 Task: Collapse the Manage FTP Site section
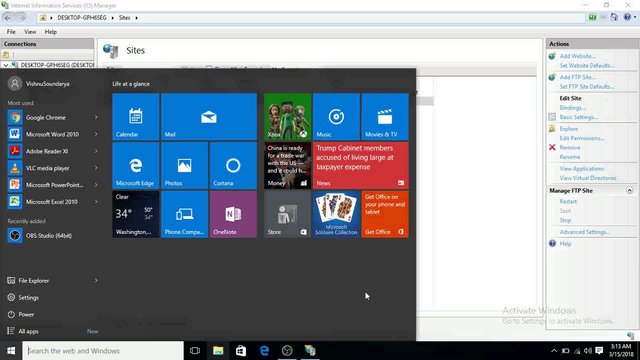tap(629, 191)
